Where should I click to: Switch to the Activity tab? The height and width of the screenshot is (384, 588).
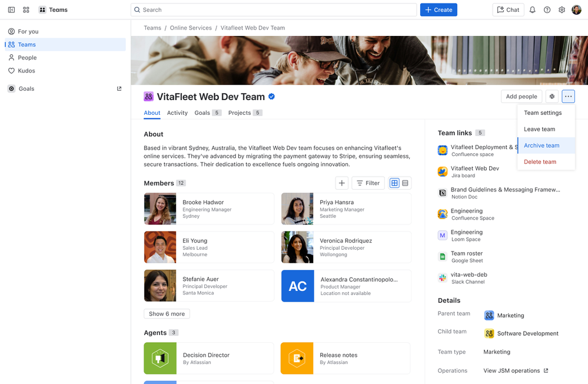[x=177, y=112]
